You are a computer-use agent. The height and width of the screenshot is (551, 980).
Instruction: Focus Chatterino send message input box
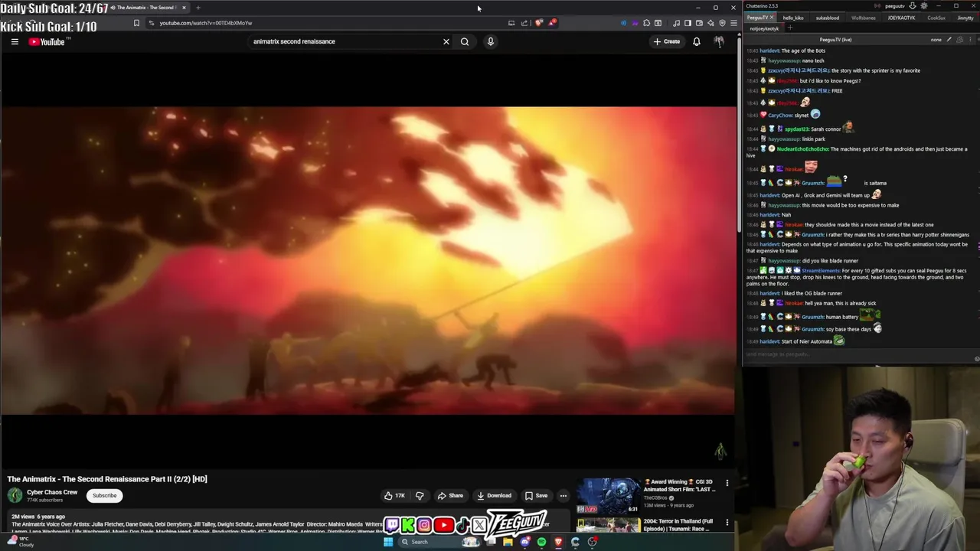pos(857,354)
